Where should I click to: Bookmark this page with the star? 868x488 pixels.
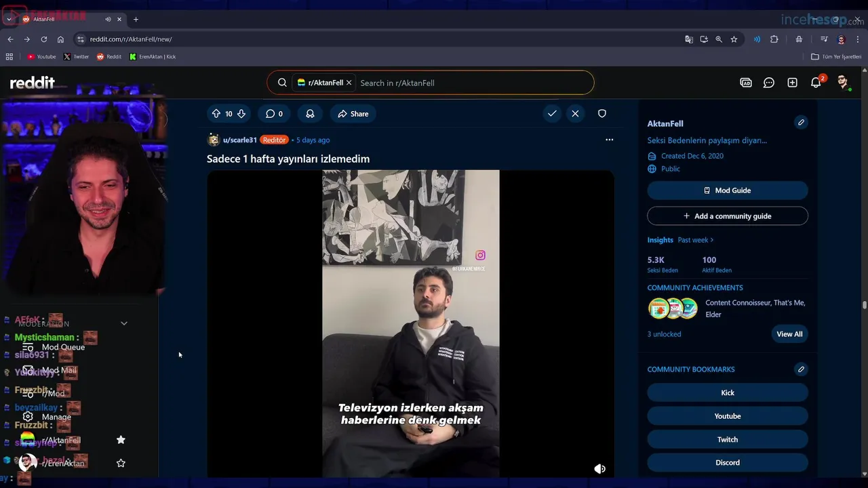pyautogui.click(x=734, y=39)
